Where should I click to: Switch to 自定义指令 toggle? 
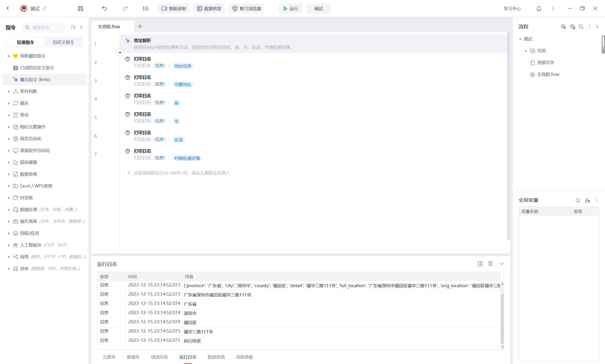click(x=63, y=42)
